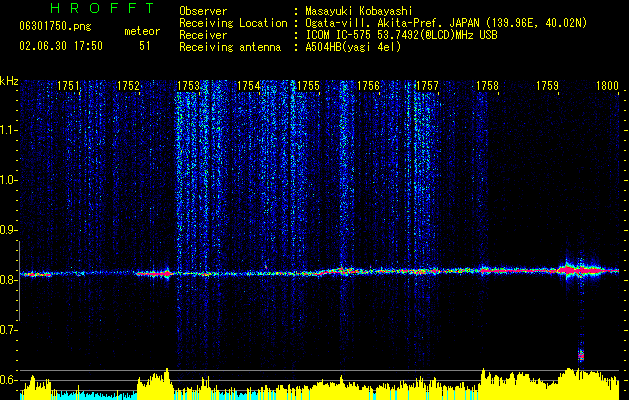The width and height of the screenshot is (629, 400).
Task: Click the 1755 time marker
Action: (x=308, y=86)
